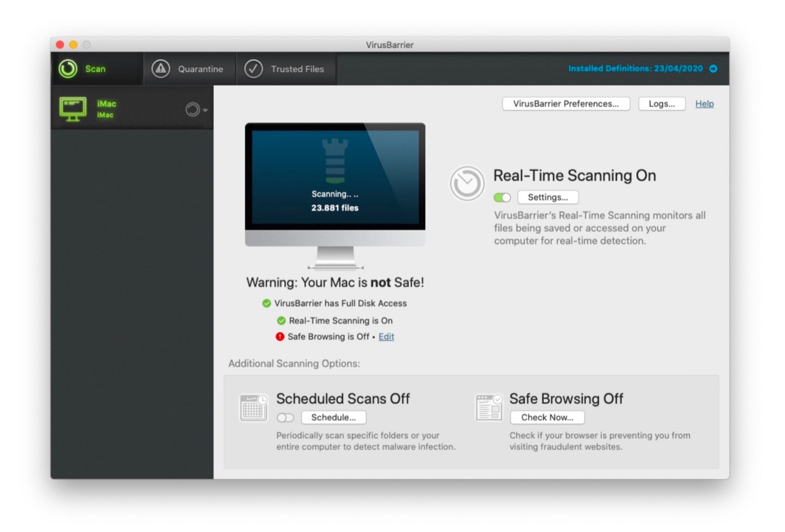Click the '23.881 files' scan count

[335, 208]
